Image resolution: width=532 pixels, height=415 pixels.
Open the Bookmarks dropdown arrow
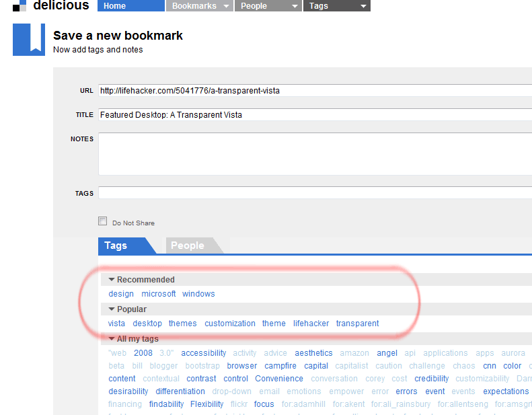[x=226, y=6]
